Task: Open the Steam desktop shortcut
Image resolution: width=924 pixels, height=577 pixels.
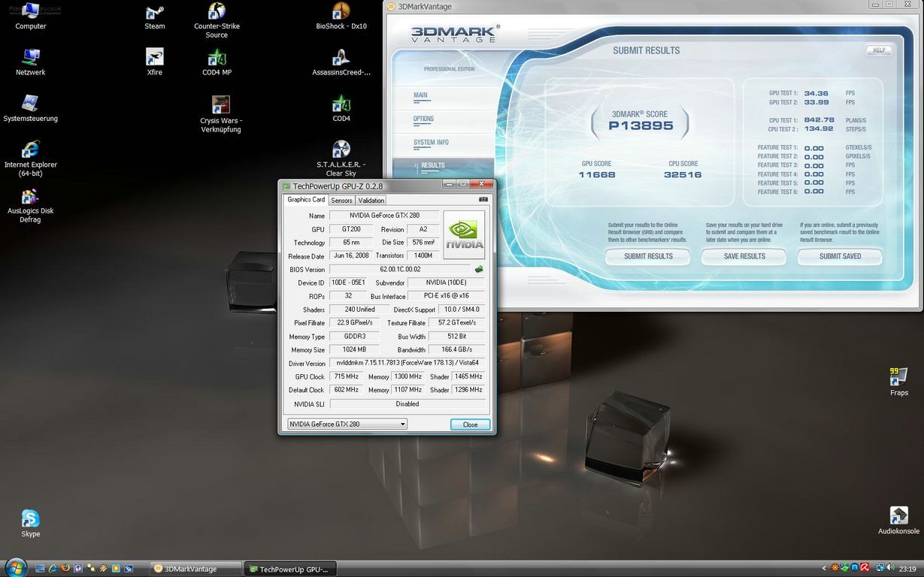Action: tap(155, 17)
